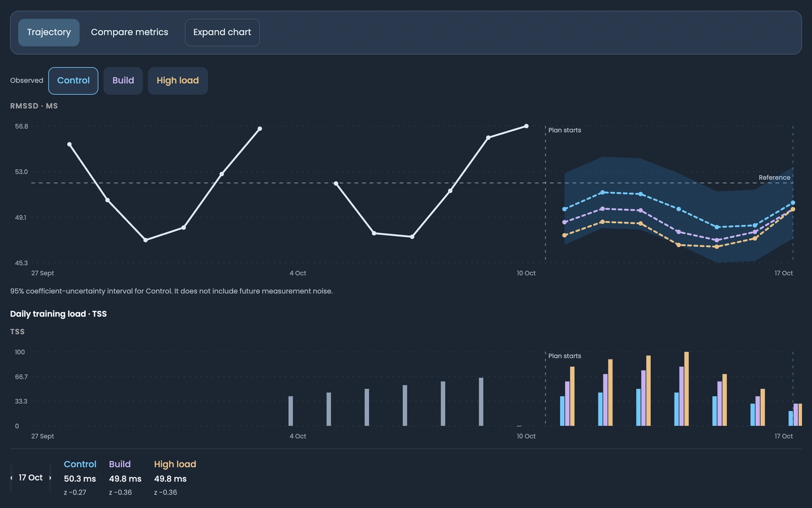Toggle the Build scenario chip

(123, 81)
